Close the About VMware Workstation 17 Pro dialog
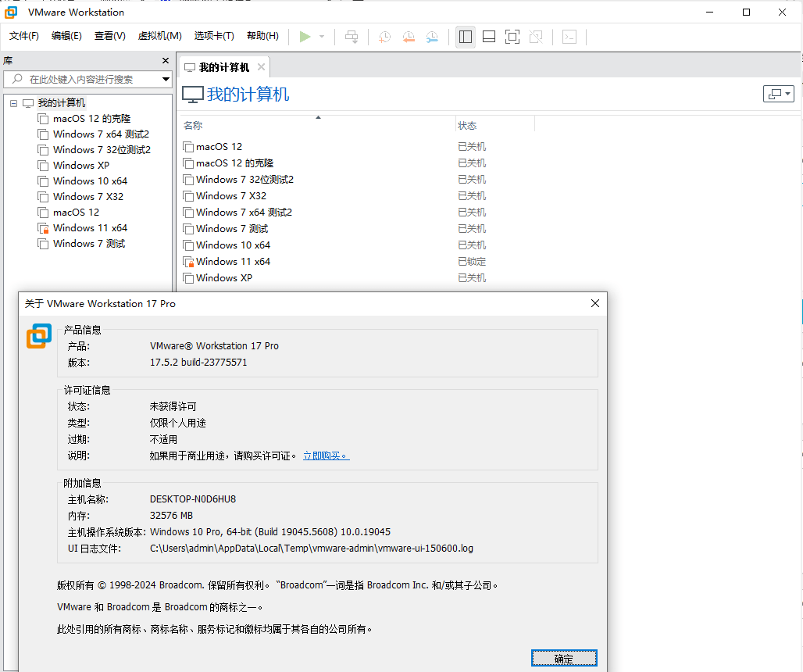803x672 pixels. pos(595,303)
